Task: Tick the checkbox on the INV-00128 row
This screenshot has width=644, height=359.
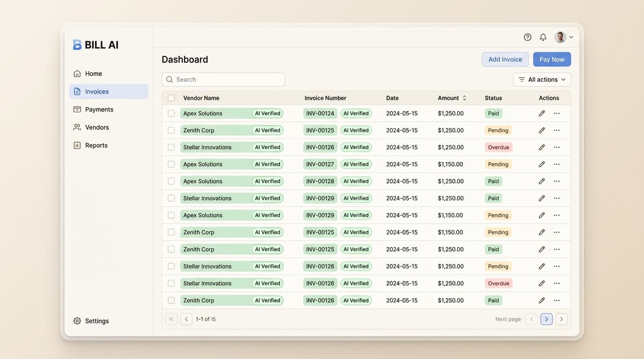Action: coord(171,181)
